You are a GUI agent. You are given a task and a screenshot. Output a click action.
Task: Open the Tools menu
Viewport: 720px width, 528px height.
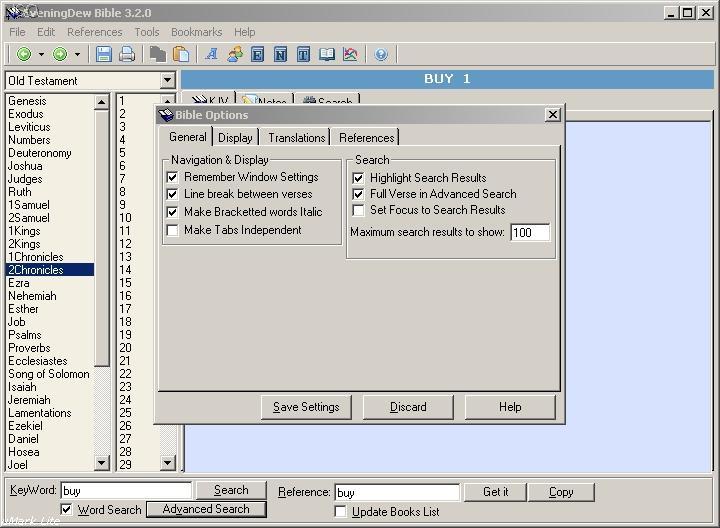tap(147, 32)
